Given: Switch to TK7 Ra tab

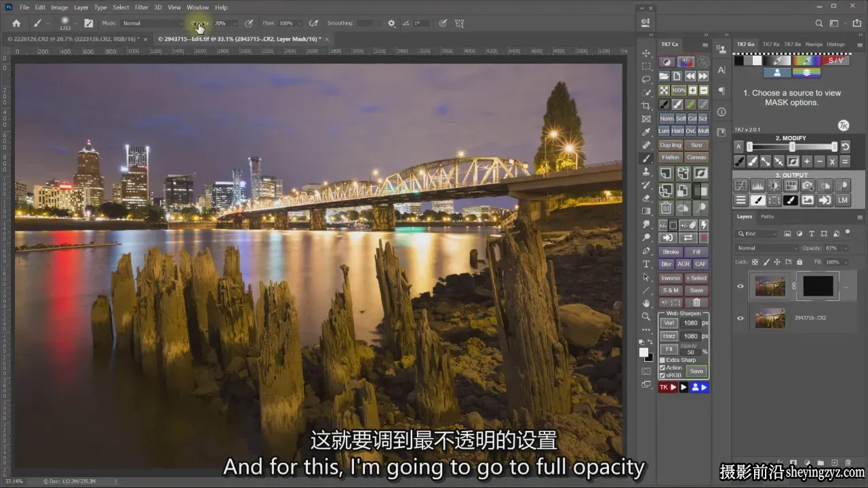Looking at the screenshot, I should click(x=771, y=45).
